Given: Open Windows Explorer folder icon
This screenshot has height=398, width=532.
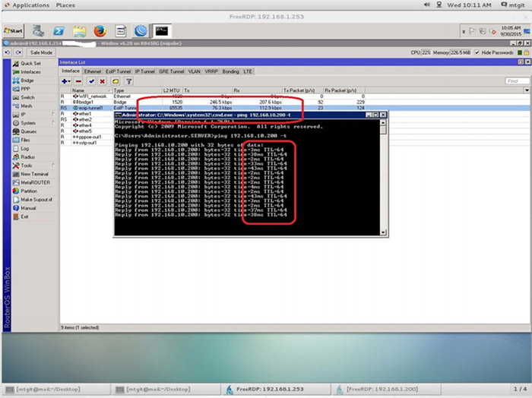Looking at the screenshot, I should 79,31.
